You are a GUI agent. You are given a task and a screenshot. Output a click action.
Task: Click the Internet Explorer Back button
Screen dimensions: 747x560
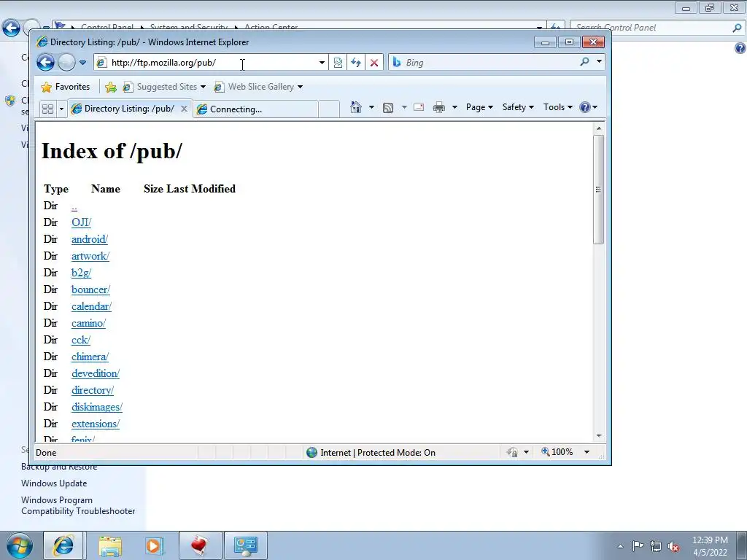[x=46, y=63]
